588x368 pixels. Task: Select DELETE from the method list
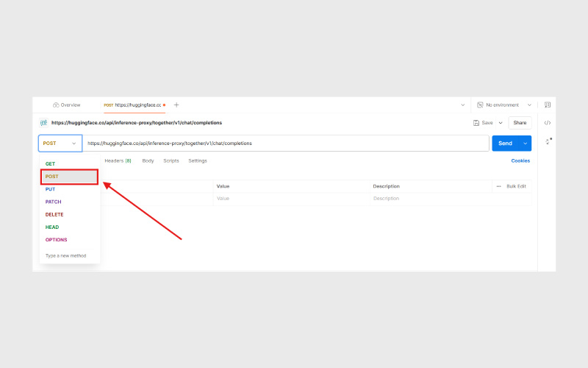[54, 214]
